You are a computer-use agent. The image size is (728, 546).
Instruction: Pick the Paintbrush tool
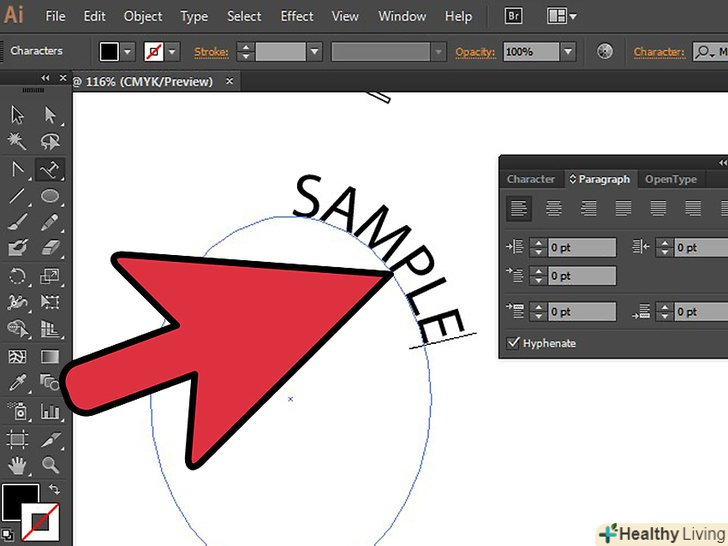click(17, 222)
